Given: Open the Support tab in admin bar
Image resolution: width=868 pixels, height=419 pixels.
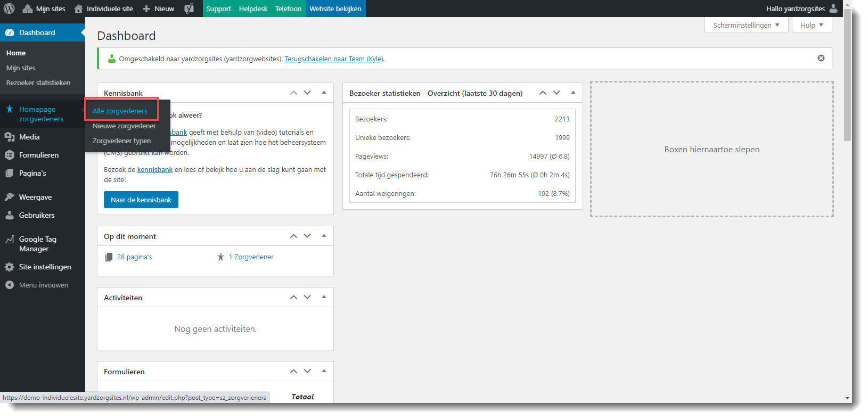Looking at the screenshot, I should (x=218, y=9).
